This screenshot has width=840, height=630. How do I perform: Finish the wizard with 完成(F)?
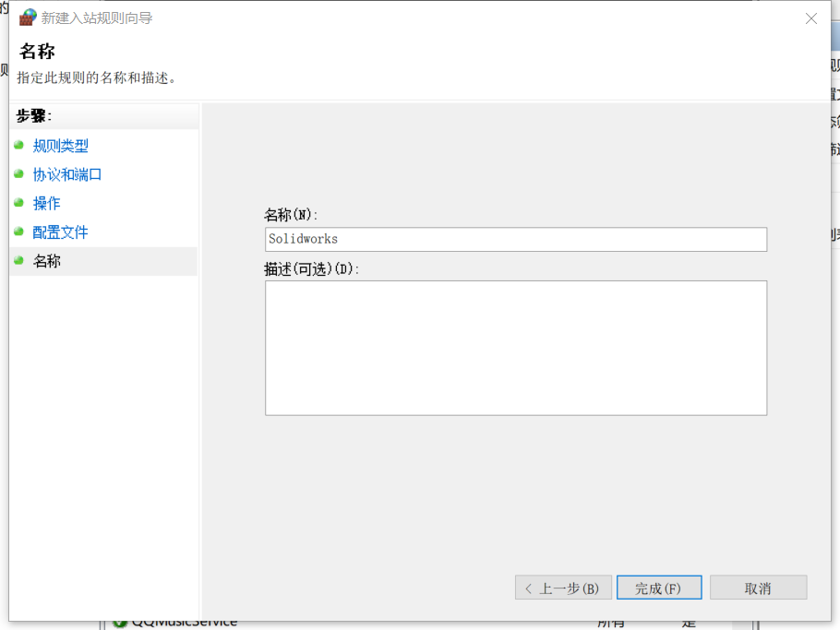coord(658,588)
